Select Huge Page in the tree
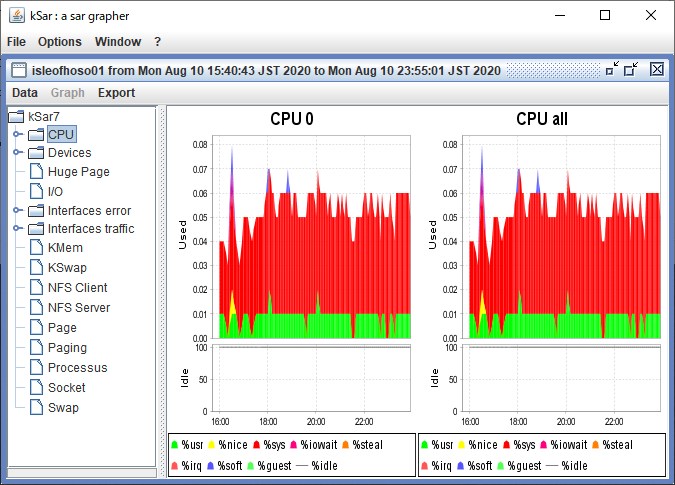675x485 pixels. (x=78, y=172)
